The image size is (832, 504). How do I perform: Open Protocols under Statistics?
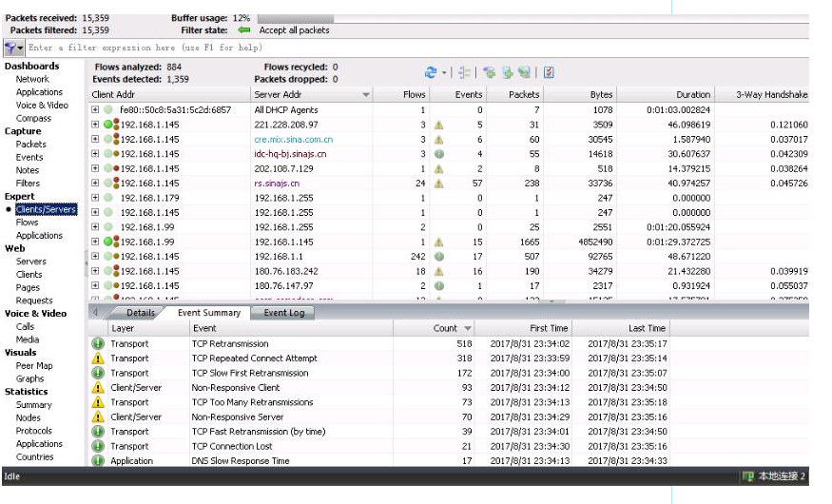[x=34, y=431]
